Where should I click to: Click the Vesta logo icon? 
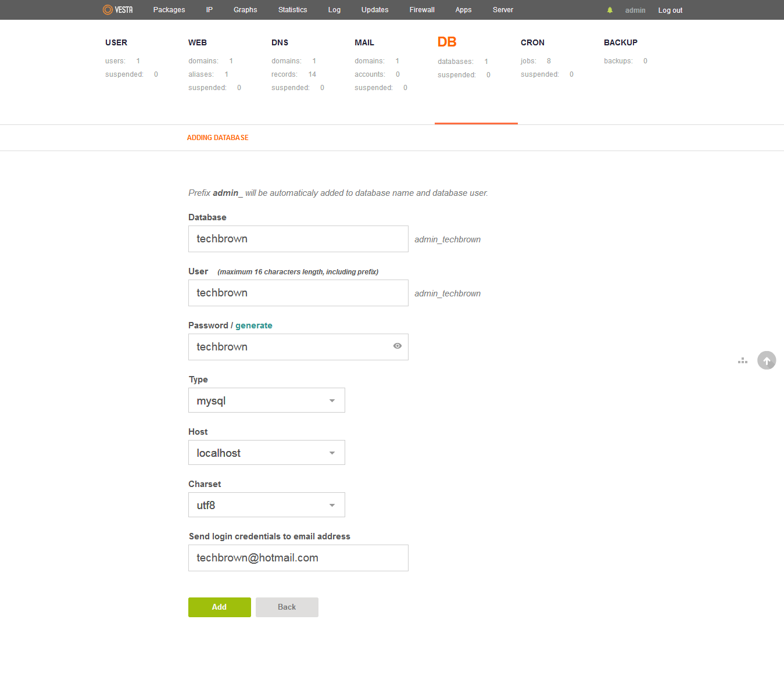(108, 10)
